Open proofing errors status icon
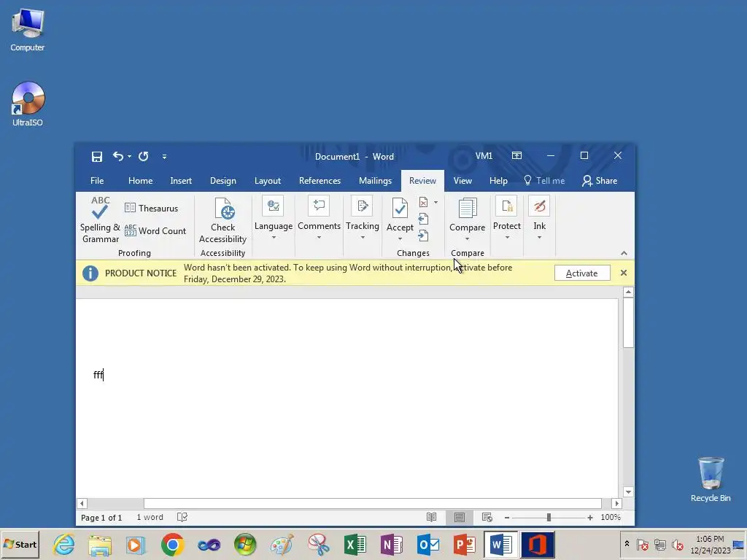The height and width of the screenshot is (560, 747). click(x=182, y=517)
